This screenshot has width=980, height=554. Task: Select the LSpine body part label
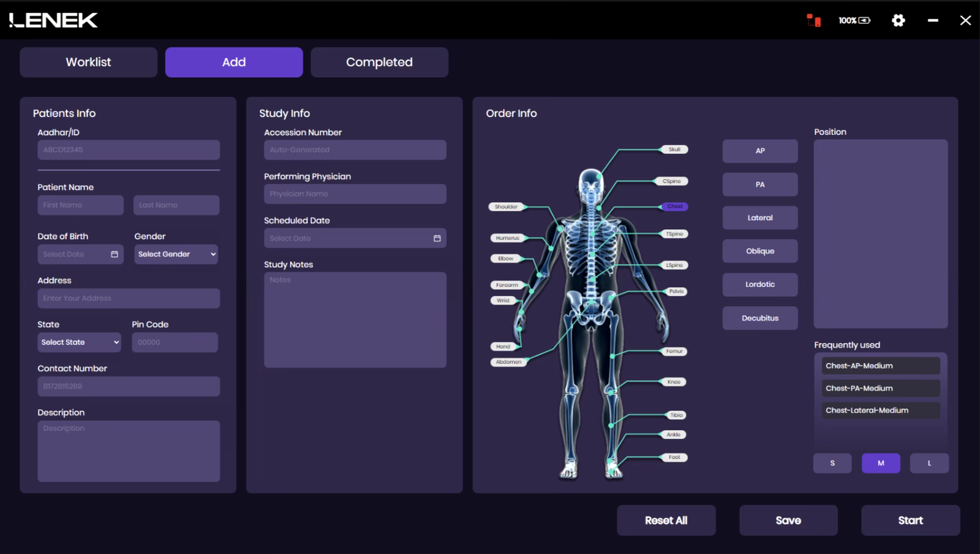674,265
